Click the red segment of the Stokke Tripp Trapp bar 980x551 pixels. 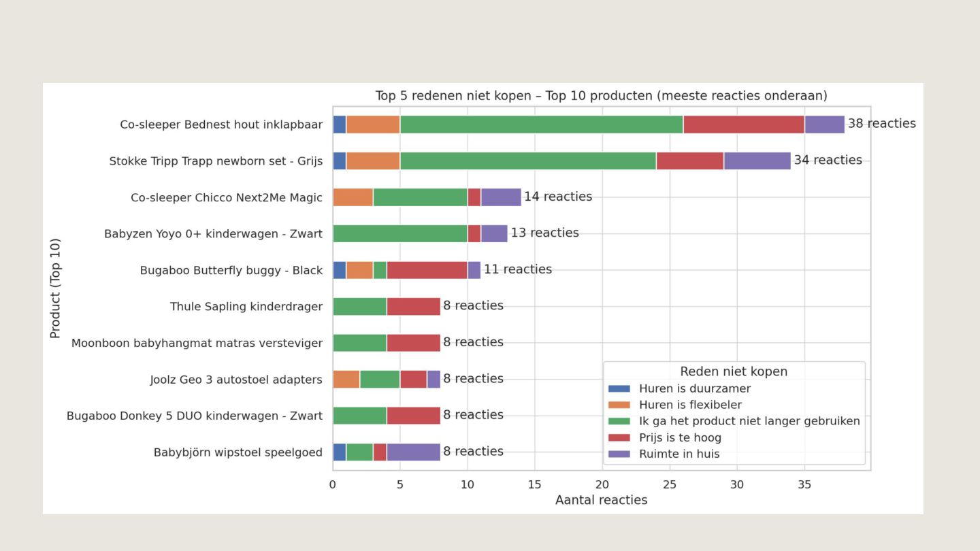point(690,161)
